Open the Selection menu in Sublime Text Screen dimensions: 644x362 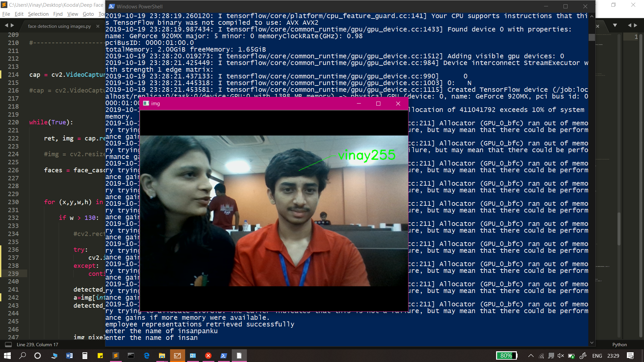coord(38,14)
